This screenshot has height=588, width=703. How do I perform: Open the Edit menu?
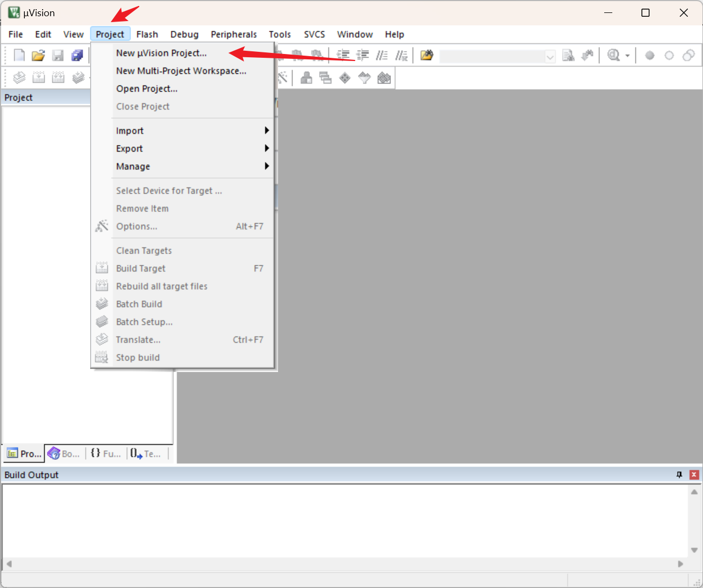click(43, 34)
